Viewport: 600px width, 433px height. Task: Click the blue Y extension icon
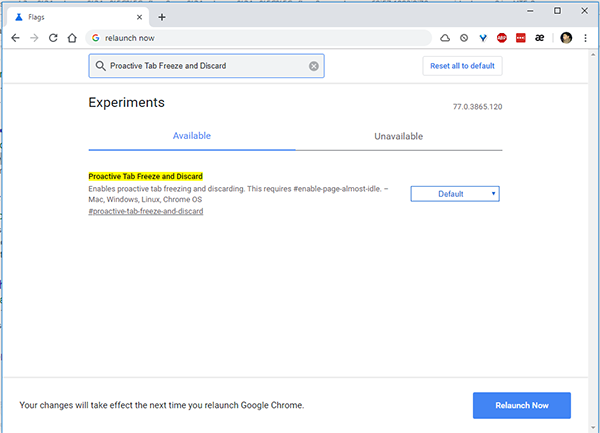click(x=483, y=38)
